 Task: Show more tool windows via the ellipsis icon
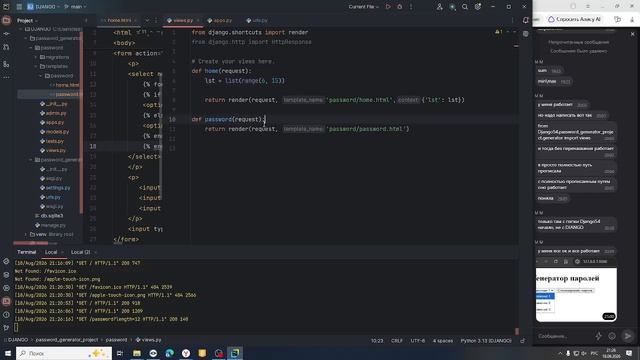(6, 77)
